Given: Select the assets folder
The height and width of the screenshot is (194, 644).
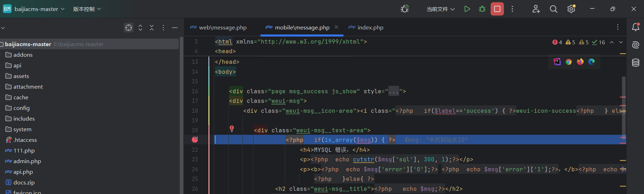Looking at the screenshot, I should tap(21, 76).
